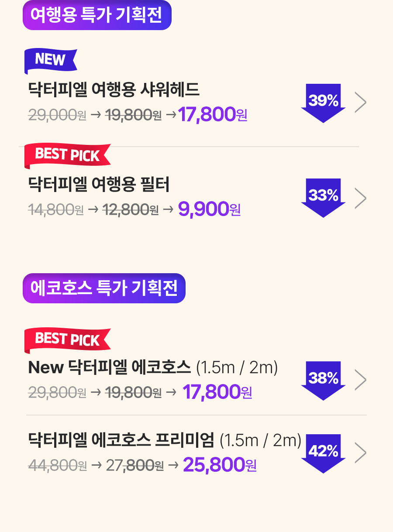
Task: Click the 39% discount arrow badge
Action: 323,103
